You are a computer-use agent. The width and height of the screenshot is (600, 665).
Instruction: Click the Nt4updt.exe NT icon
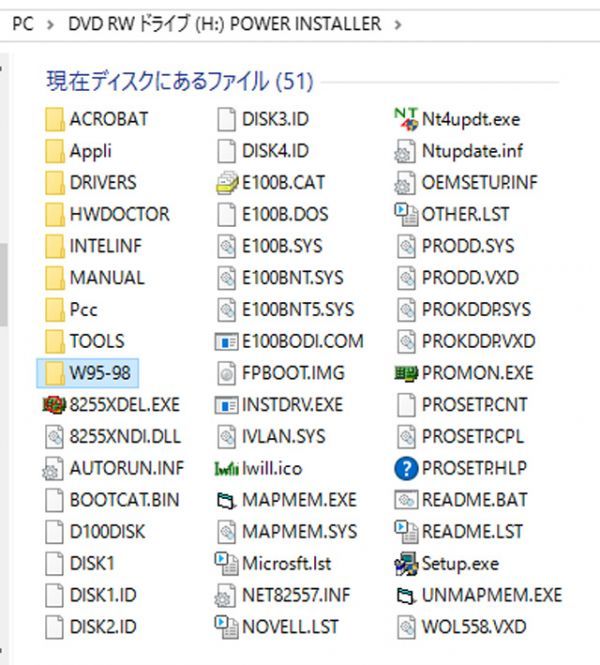click(x=406, y=119)
